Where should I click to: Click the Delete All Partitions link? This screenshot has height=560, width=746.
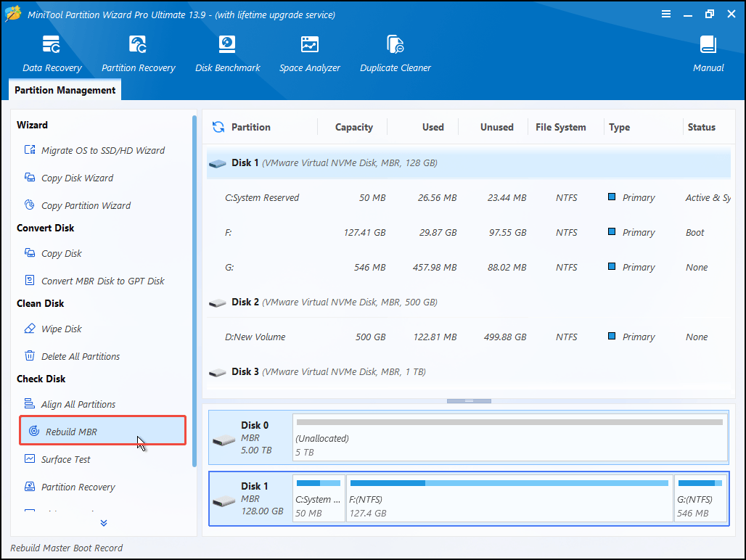pyautogui.click(x=81, y=356)
